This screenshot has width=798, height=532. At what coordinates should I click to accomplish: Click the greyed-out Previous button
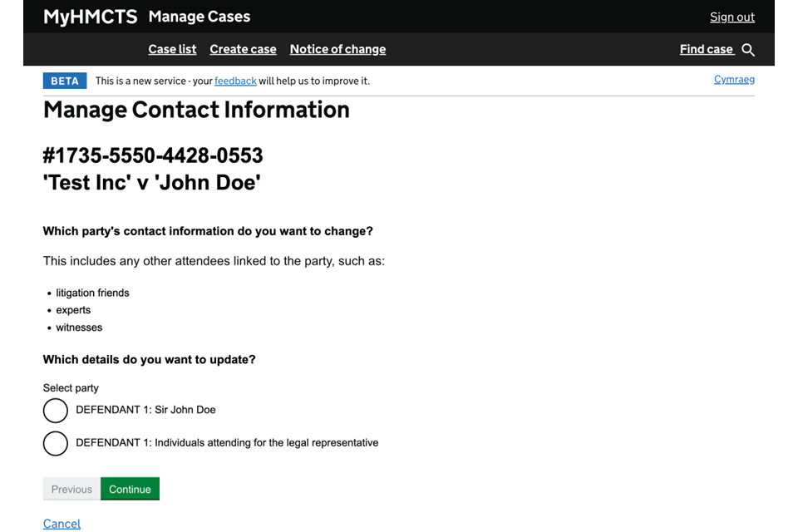click(x=71, y=489)
